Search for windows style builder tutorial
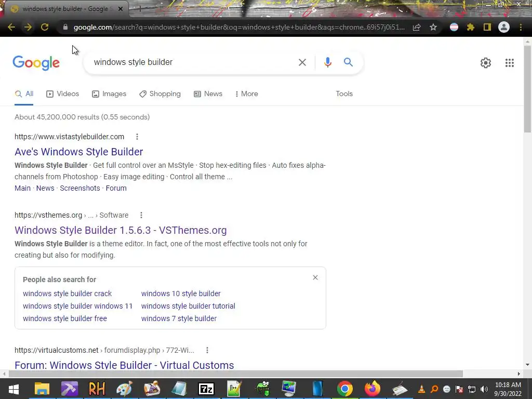 click(188, 306)
